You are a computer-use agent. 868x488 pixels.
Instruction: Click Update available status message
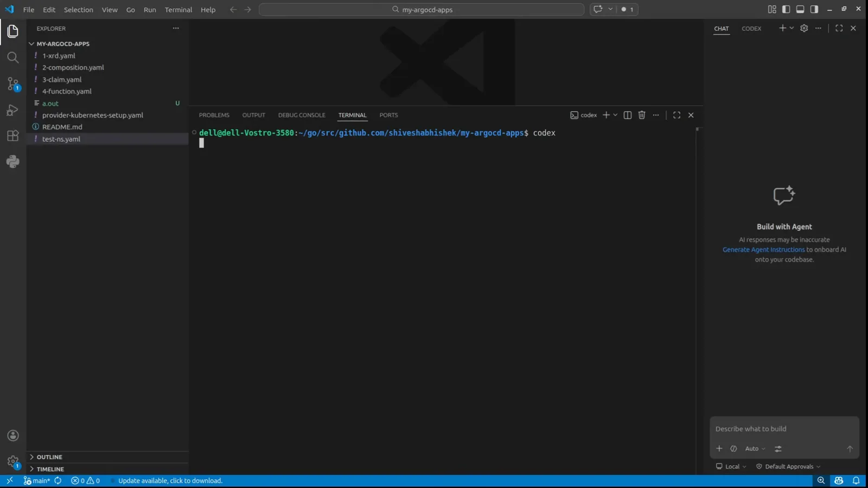pyautogui.click(x=170, y=480)
